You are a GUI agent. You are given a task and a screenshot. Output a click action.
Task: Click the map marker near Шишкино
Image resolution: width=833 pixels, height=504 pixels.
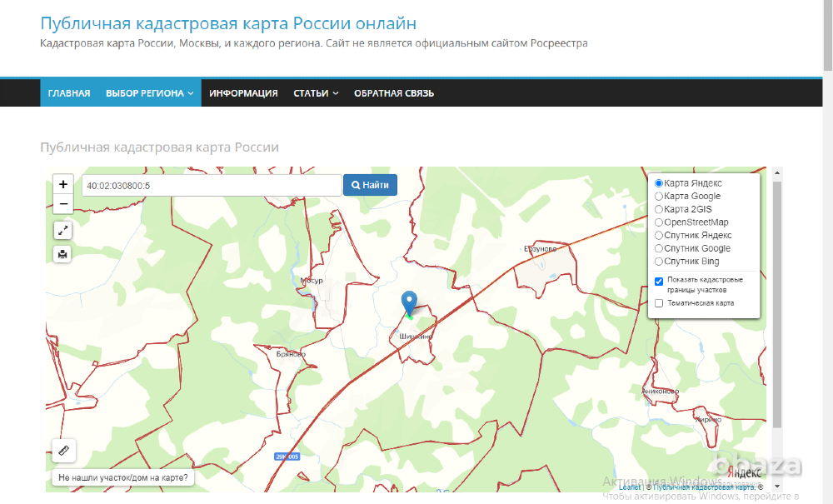pos(408,302)
